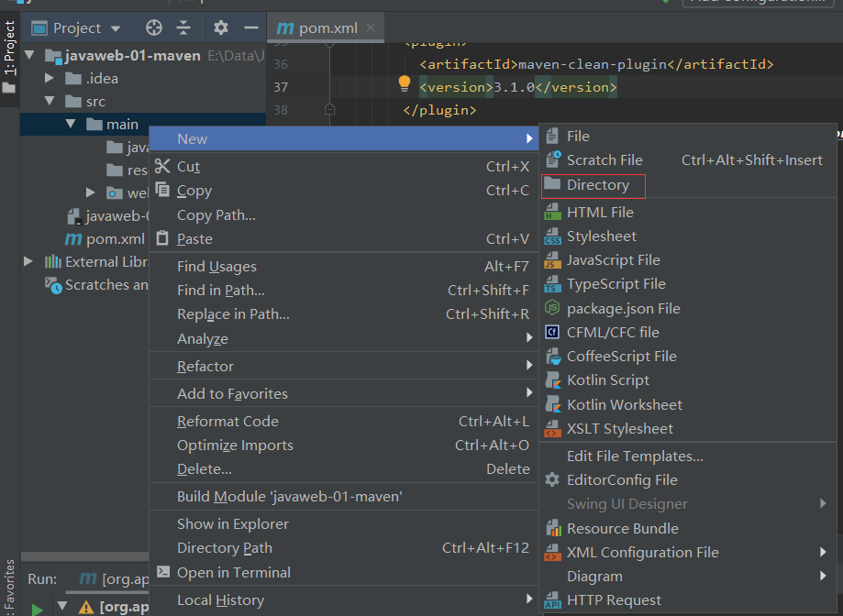
Task: Create new Directory from submenu
Action: point(688,185)
